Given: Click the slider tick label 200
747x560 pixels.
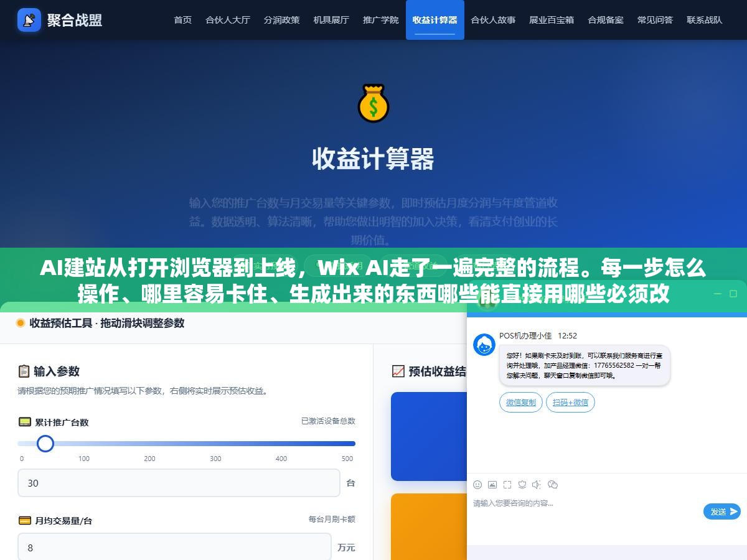Looking at the screenshot, I should tap(149, 459).
